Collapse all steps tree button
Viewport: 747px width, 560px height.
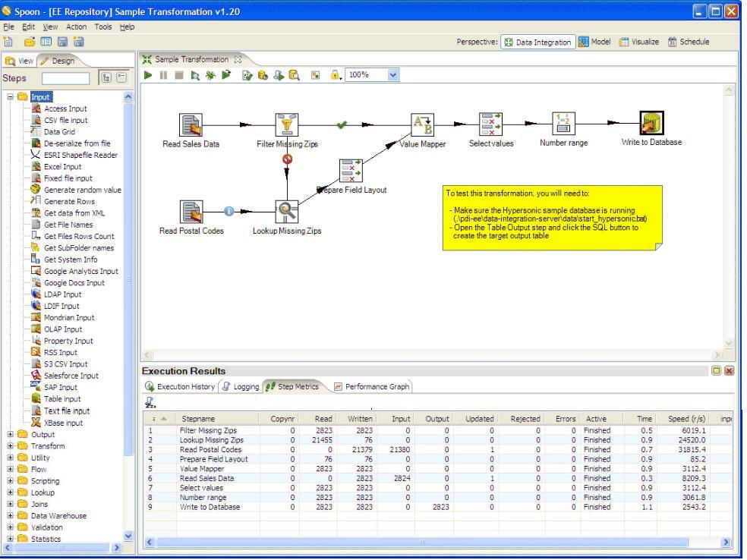click(121, 77)
